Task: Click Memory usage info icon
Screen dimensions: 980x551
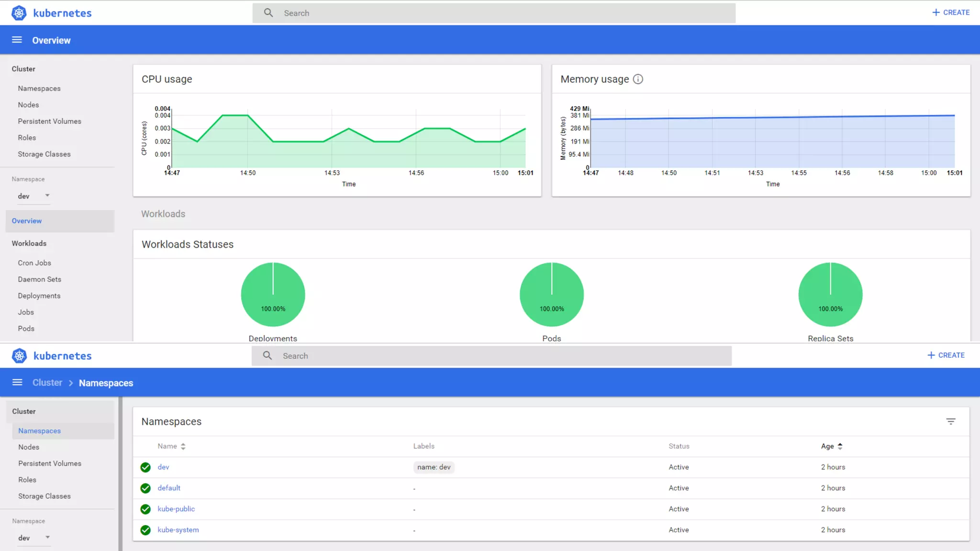Action: point(638,79)
